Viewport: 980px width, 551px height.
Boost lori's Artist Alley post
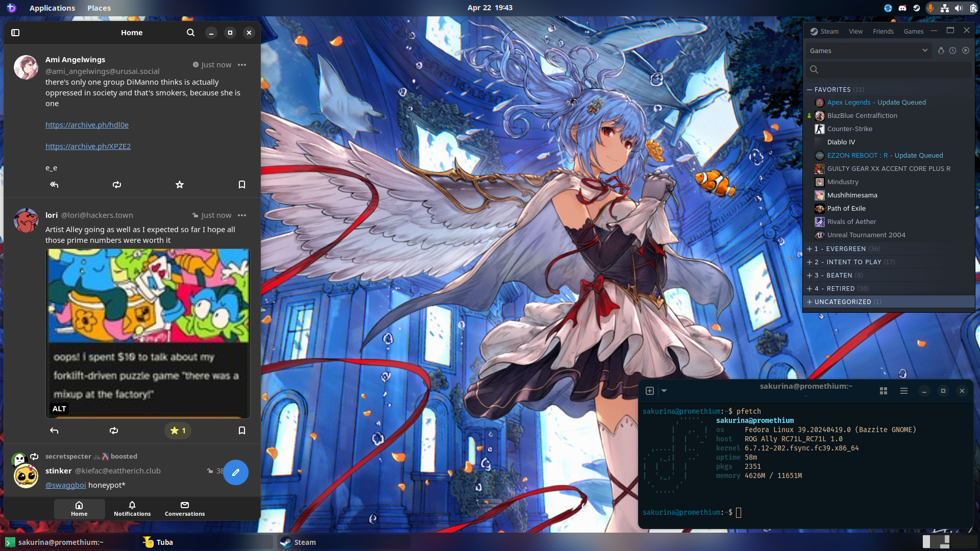pos(114,431)
